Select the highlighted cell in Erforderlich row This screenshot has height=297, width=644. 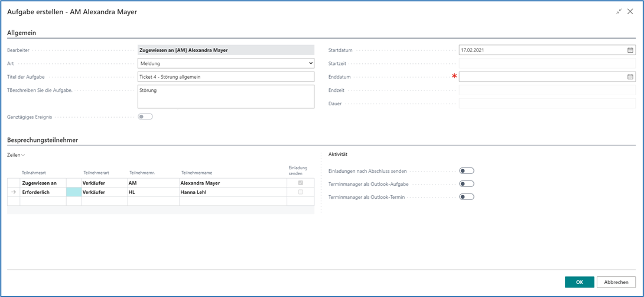(x=74, y=192)
